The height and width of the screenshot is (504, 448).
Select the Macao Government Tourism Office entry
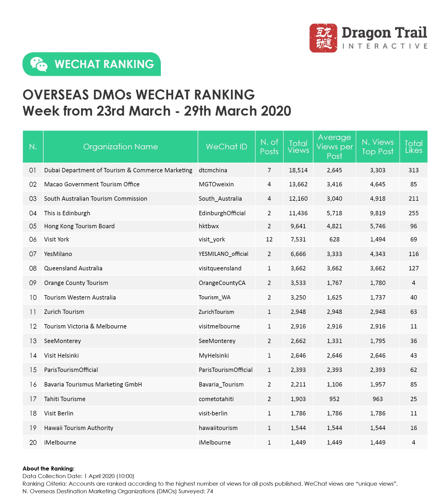[x=92, y=184]
